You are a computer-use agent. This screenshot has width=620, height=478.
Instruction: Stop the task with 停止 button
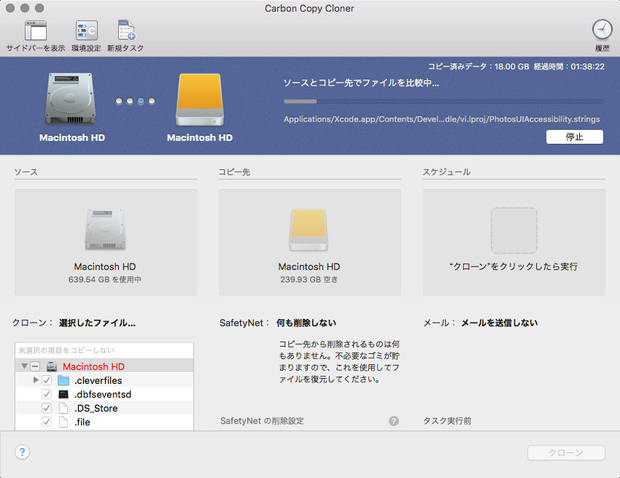575,137
